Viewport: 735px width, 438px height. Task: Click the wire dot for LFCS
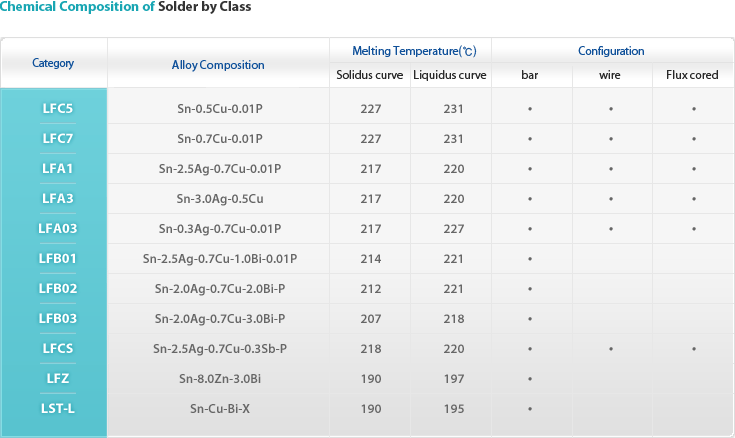[611, 349]
